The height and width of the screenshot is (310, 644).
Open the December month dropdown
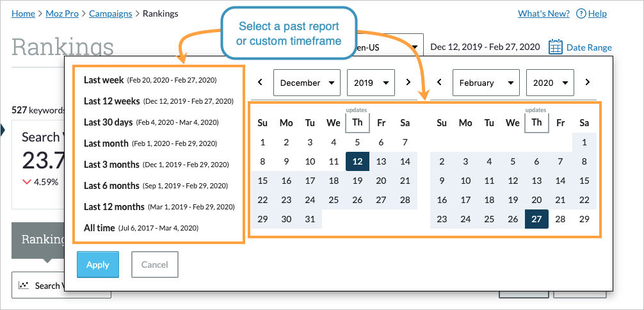point(307,83)
